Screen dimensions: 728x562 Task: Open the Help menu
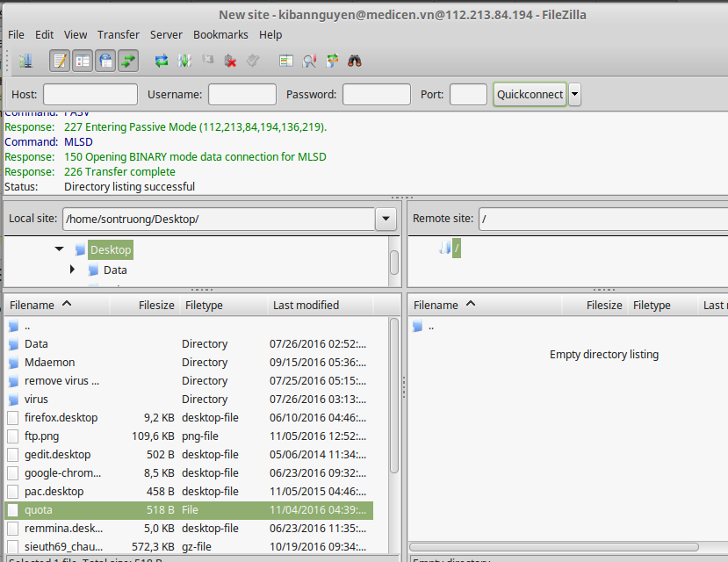270,35
